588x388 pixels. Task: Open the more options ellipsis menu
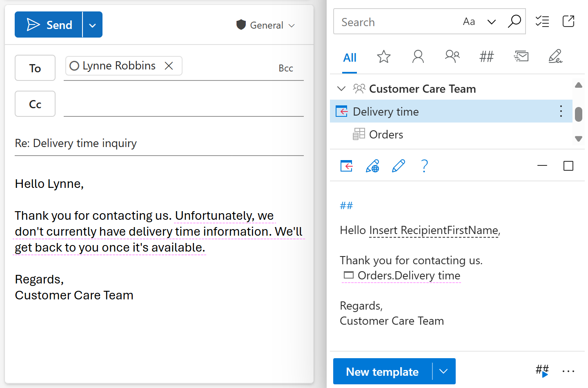point(568,371)
